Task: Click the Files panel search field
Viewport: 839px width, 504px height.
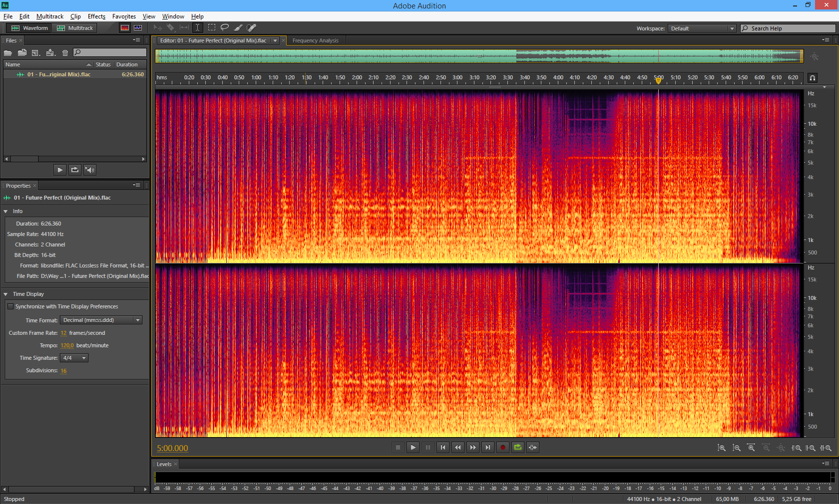Action: 110,52
